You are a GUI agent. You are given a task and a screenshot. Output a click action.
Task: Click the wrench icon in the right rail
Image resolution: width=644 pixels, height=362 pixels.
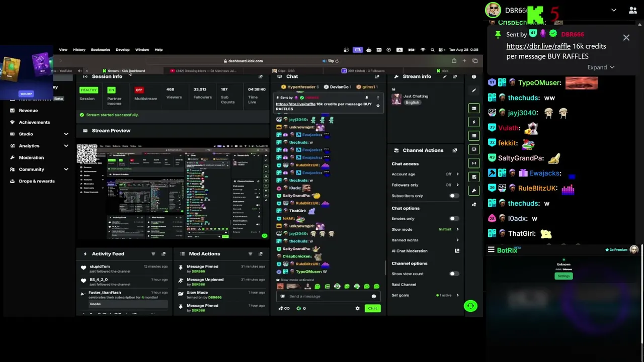[474, 191]
